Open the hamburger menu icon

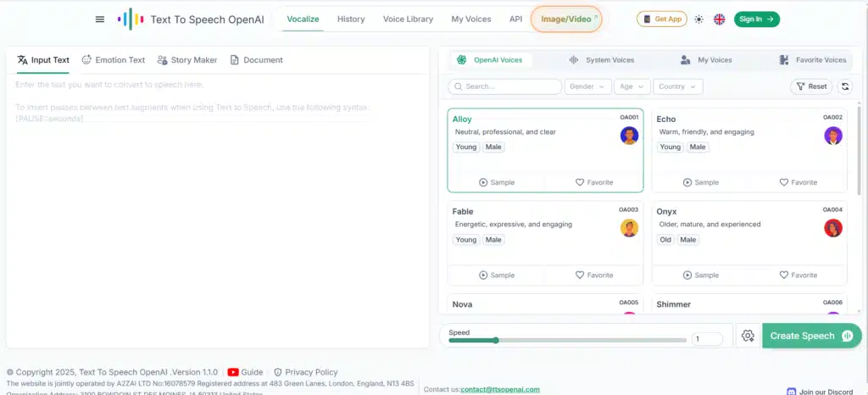[100, 19]
